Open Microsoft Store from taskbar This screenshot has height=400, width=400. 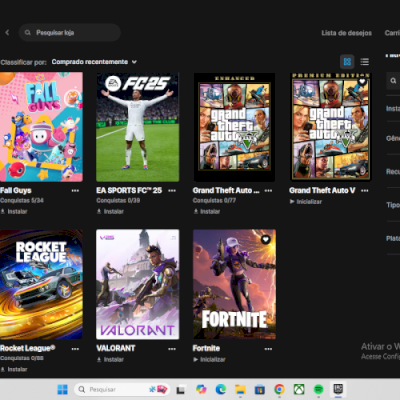click(x=260, y=389)
